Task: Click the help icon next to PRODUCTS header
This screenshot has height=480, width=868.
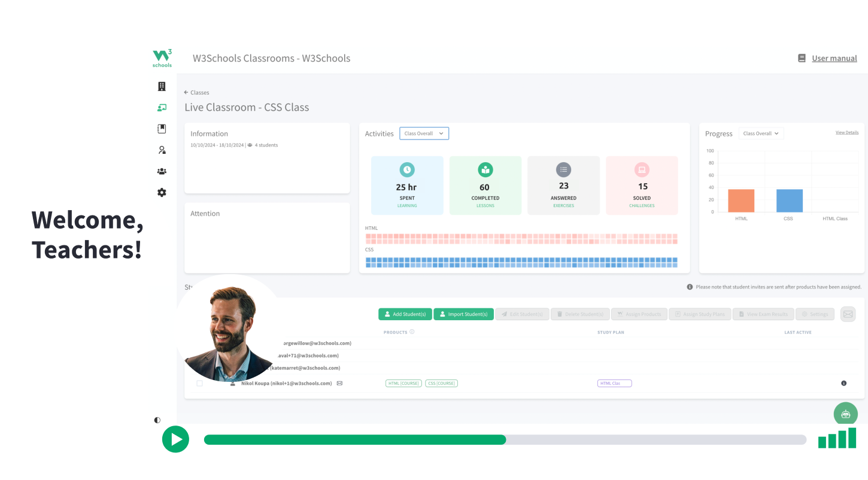Action: click(x=412, y=332)
